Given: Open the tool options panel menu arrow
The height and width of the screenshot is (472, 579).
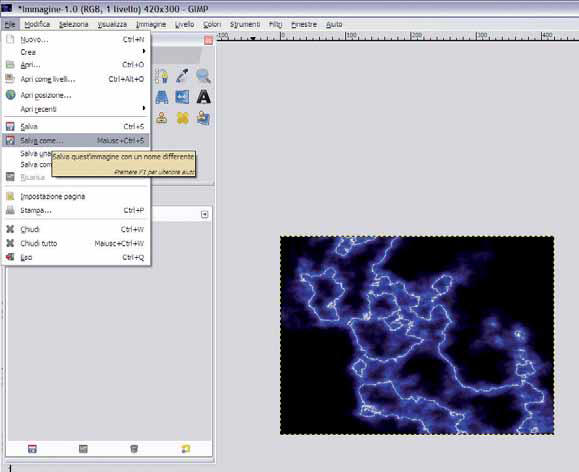Looking at the screenshot, I should click(205, 214).
